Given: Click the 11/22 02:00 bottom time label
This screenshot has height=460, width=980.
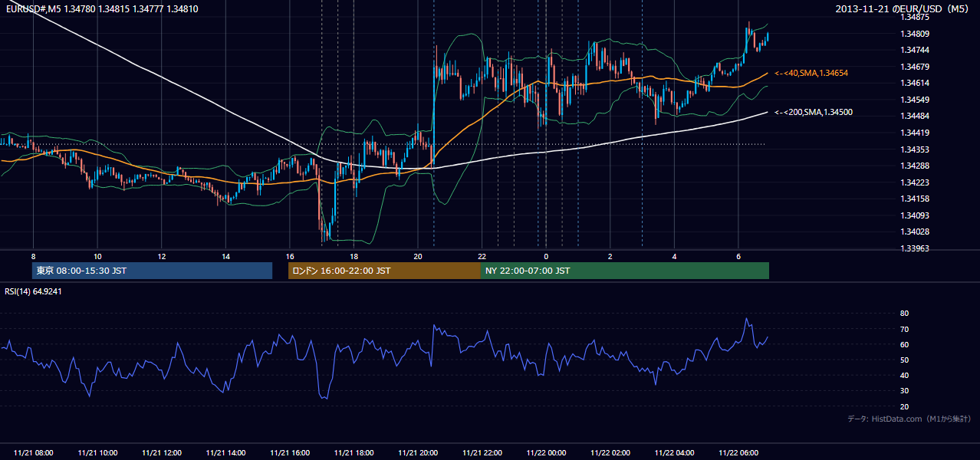Looking at the screenshot, I should (x=610, y=453).
